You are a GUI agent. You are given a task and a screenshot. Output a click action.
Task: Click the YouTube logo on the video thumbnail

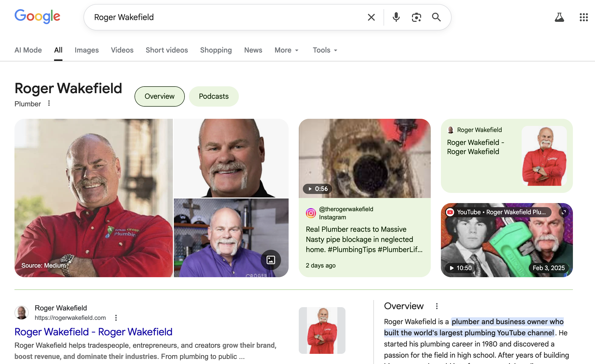(450, 212)
